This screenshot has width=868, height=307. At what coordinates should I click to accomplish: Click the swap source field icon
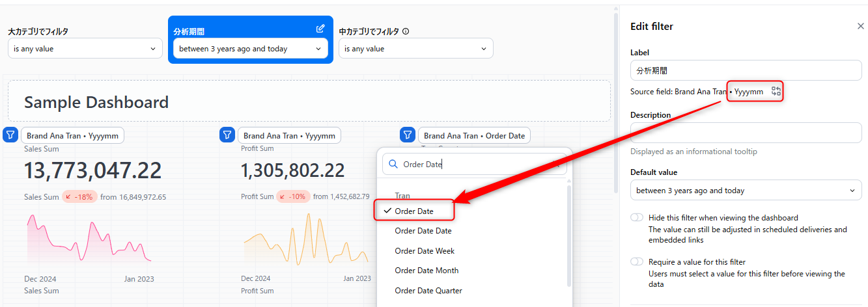[776, 92]
